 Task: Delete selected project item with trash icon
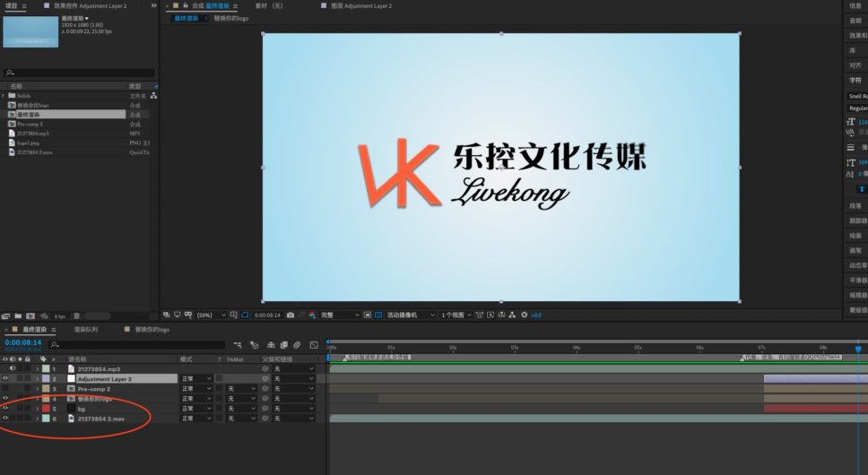(77, 316)
